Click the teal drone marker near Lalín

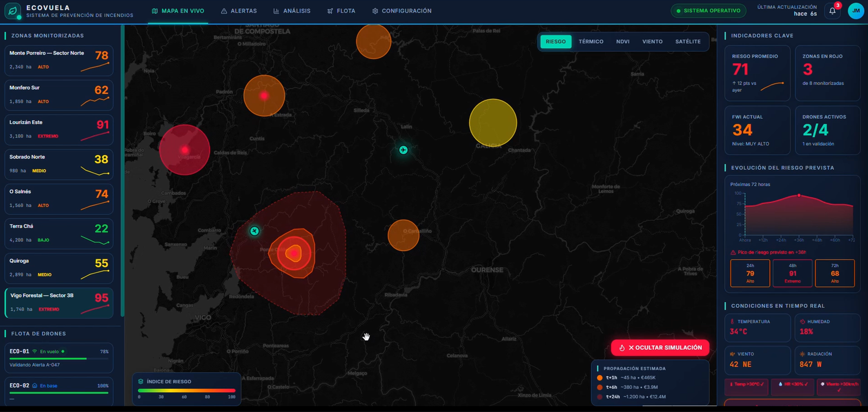tap(403, 150)
